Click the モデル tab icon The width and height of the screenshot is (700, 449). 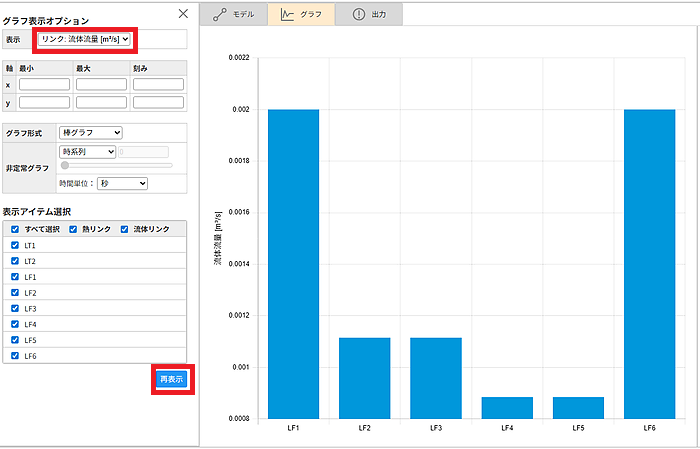click(219, 14)
